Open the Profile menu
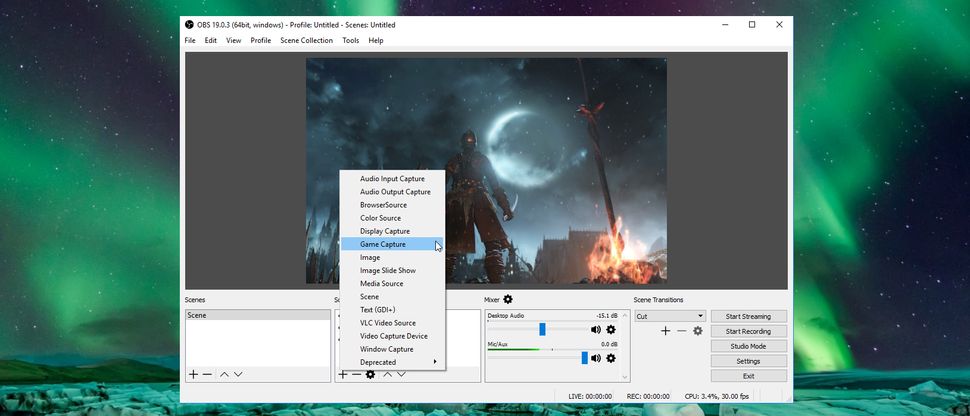 tap(260, 40)
